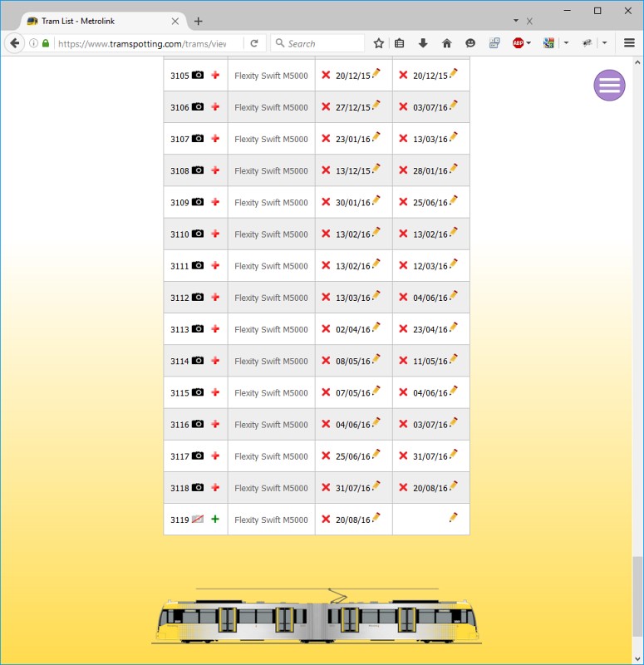Click camera icon for tram 3105
The image size is (644, 665).
[198, 75]
